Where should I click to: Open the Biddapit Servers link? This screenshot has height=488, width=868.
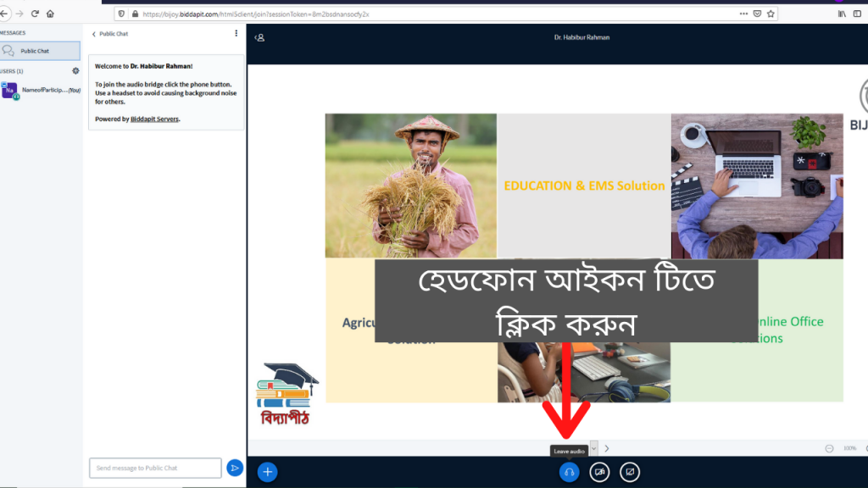(x=154, y=119)
